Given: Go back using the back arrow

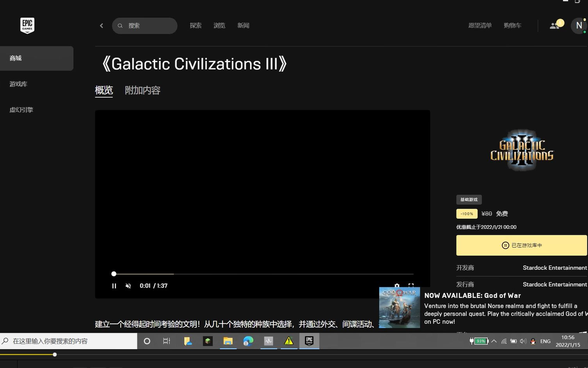Looking at the screenshot, I should click(x=101, y=26).
